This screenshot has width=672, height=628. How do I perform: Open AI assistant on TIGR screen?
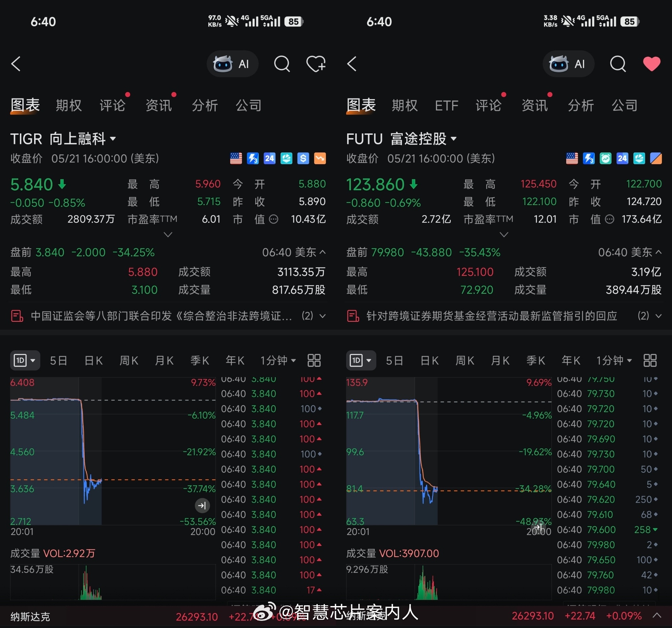click(232, 64)
